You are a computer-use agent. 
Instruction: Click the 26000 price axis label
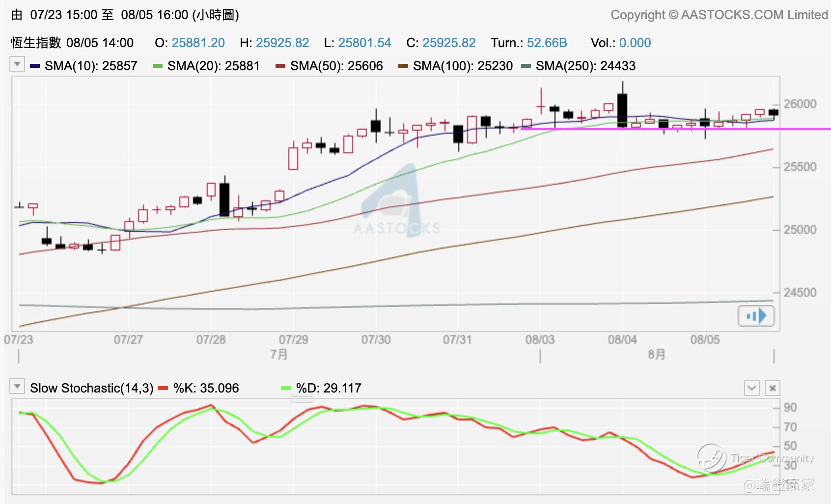pyautogui.click(x=800, y=104)
